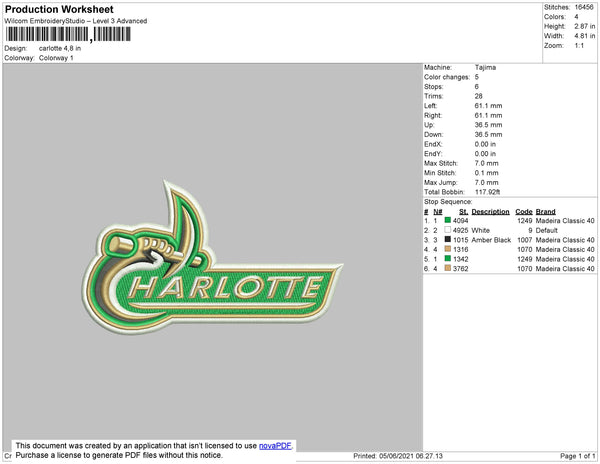Click the Charlotte embroidery design preview
600x464 pixels.
tap(212, 257)
